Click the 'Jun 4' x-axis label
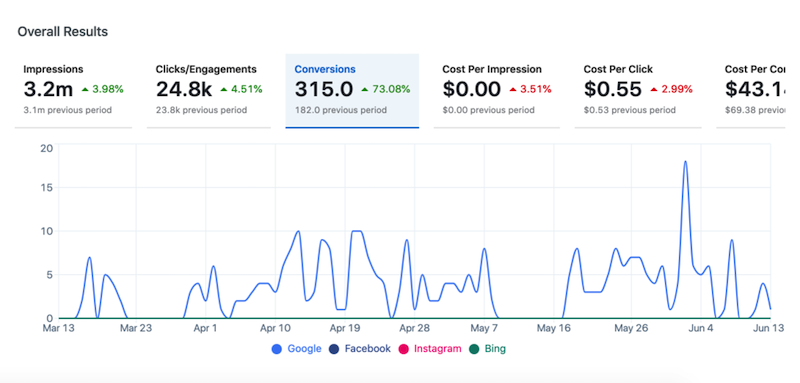Image resolution: width=800 pixels, height=383 pixels. (x=701, y=328)
